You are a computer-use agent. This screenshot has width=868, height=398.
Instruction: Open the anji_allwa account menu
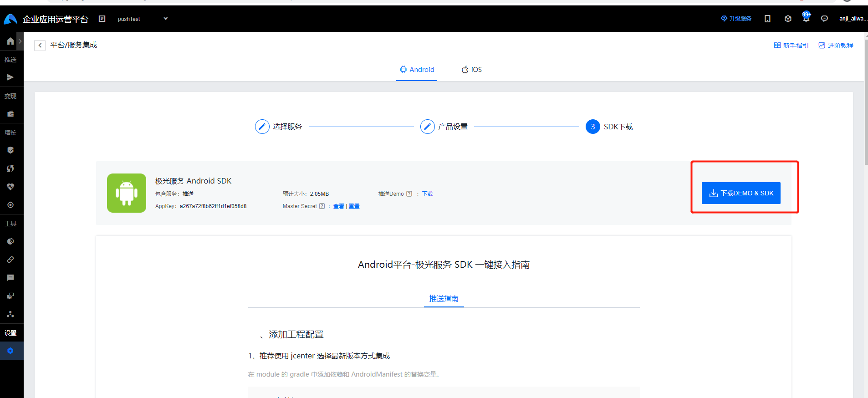(853, 19)
